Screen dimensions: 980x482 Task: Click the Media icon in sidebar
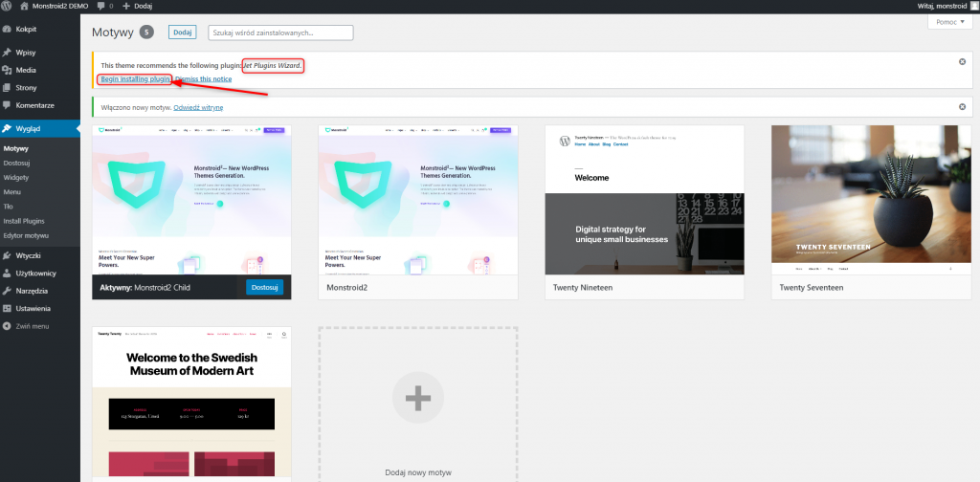(x=7, y=70)
